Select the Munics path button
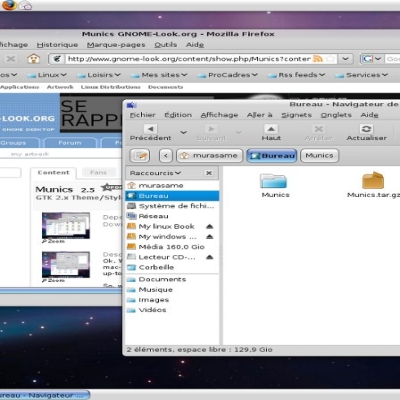This screenshot has height=400, width=400. (319, 156)
